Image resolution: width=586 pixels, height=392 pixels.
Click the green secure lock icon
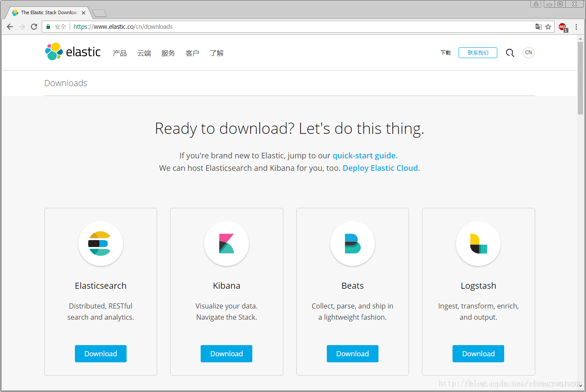(48, 27)
